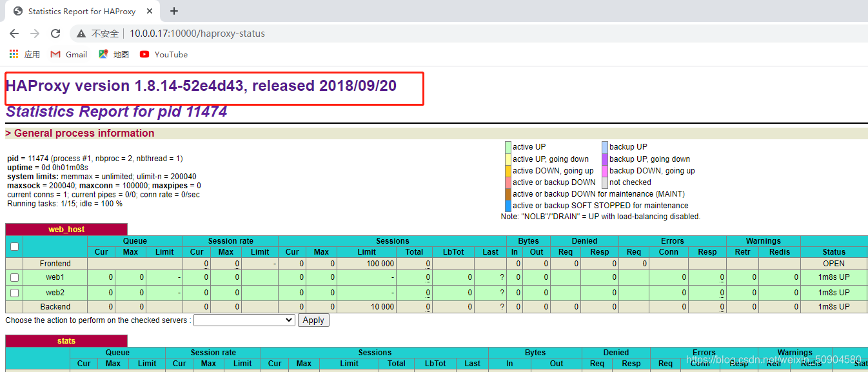Screen dimensions: 868x372
Task: Click the Frontend row label
Action: (x=55, y=264)
